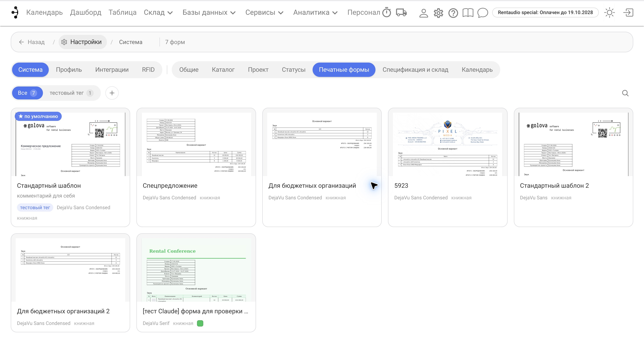Click по умолчанию star badge

tap(38, 116)
